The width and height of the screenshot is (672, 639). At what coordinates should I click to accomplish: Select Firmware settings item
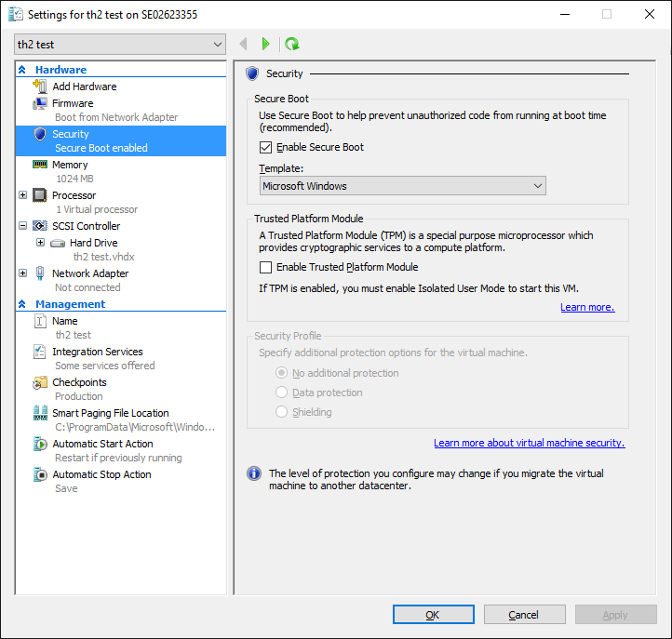(x=73, y=103)
